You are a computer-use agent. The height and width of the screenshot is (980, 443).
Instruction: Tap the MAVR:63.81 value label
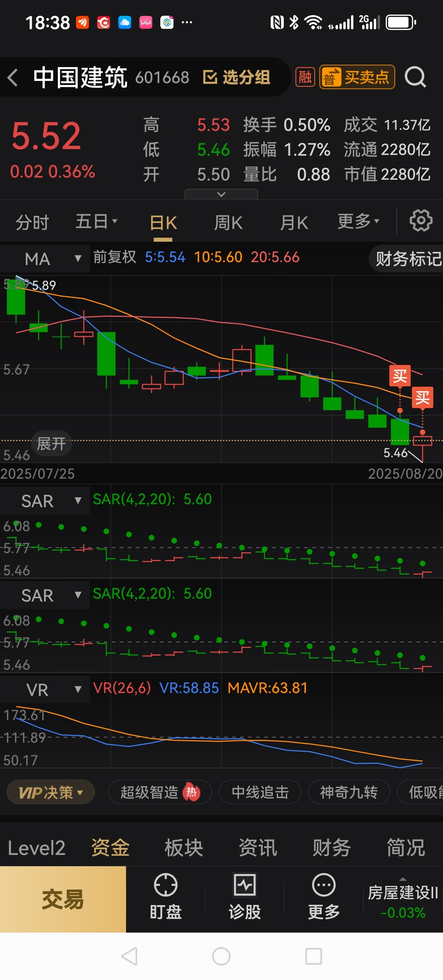(x=267, y=688)
